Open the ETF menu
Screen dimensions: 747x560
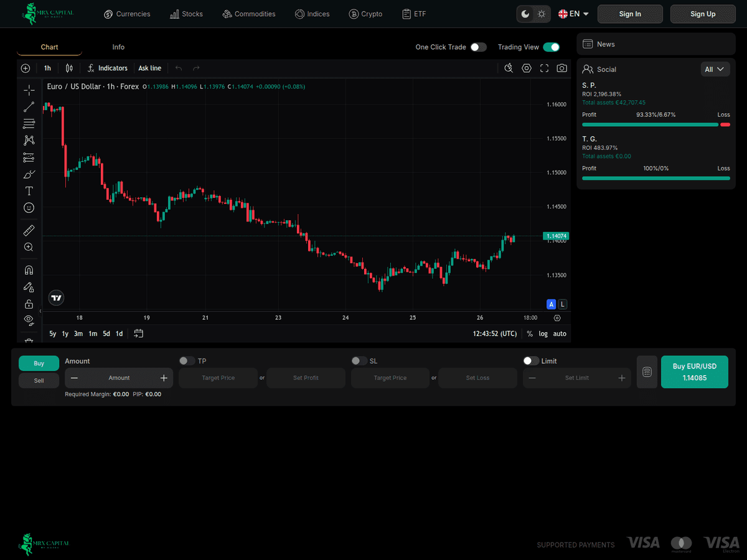(414, 14)
